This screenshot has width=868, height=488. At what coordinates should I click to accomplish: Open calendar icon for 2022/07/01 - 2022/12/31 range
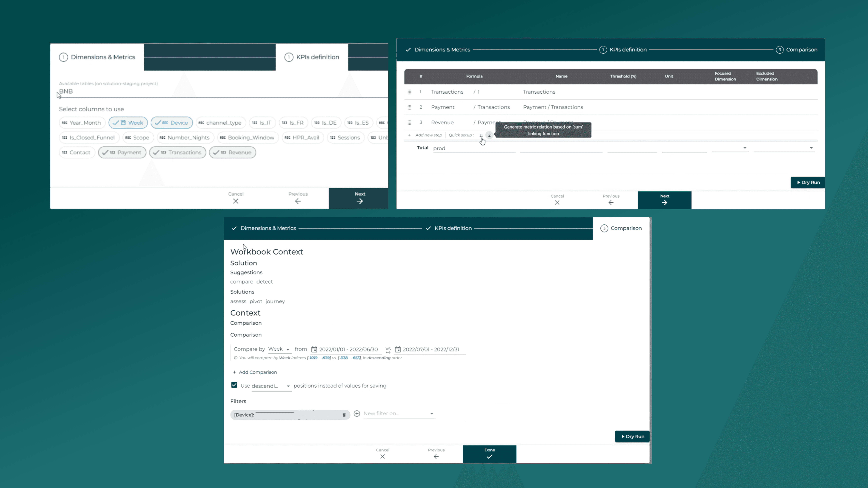(x=398, y=349)
